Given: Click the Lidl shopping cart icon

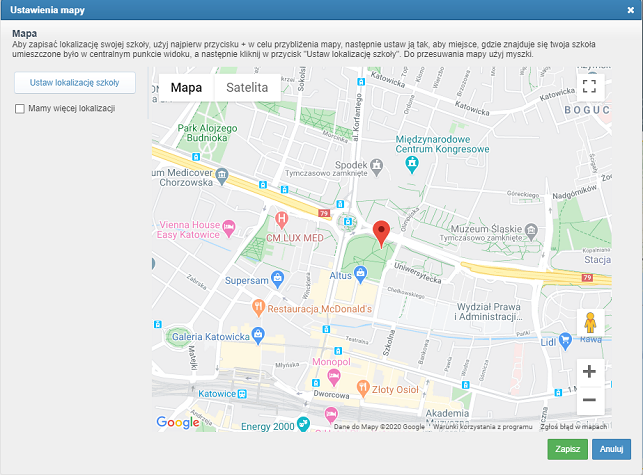Looking at the screenshot, I should click(565, 341).
